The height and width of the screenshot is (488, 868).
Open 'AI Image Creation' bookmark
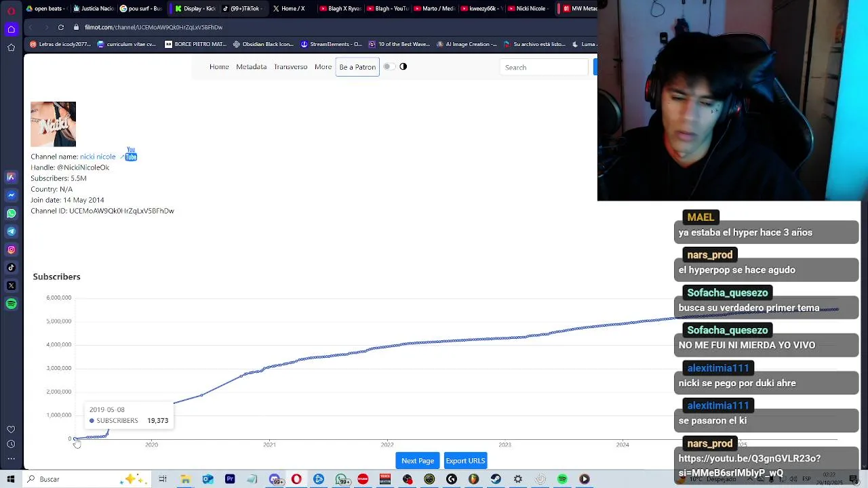[467, 44]
